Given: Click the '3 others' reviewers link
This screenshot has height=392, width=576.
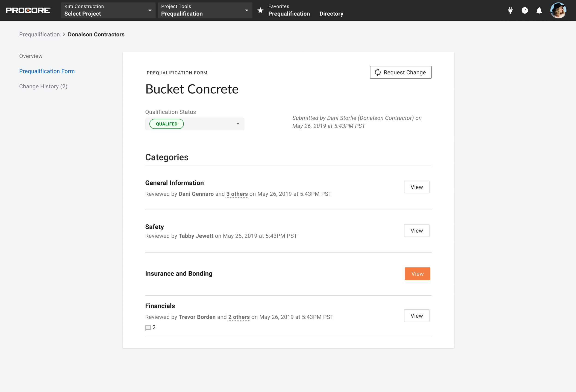Looking at the screenshot, I should (x=237, y=194).
